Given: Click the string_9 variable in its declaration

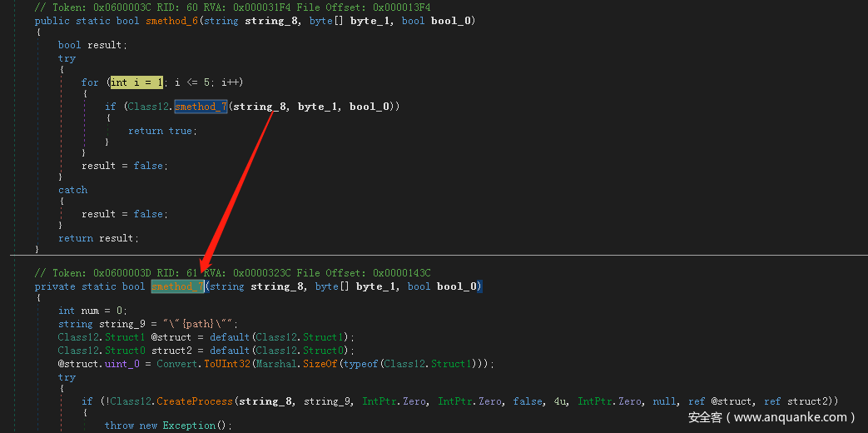Looking at the screenshot, I should [x=122, y=324].
